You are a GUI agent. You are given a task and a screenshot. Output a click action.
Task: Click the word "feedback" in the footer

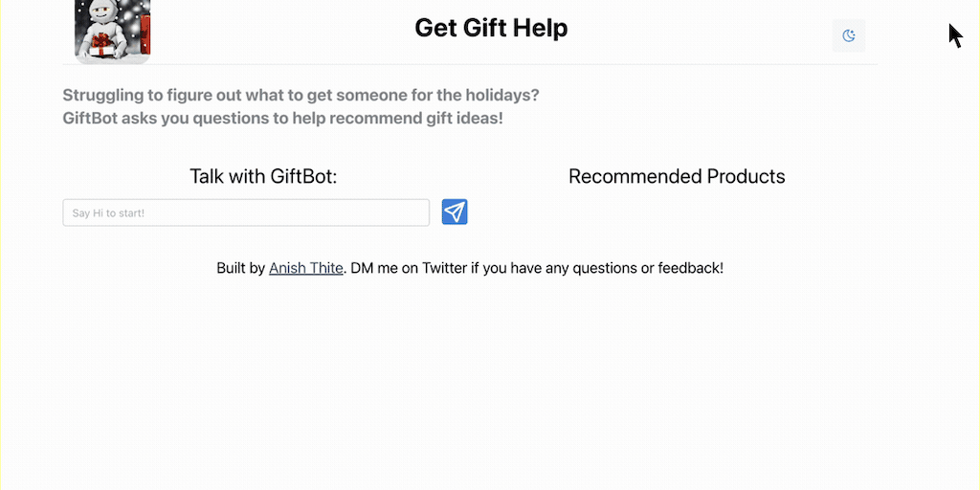[x=689, y=268]
